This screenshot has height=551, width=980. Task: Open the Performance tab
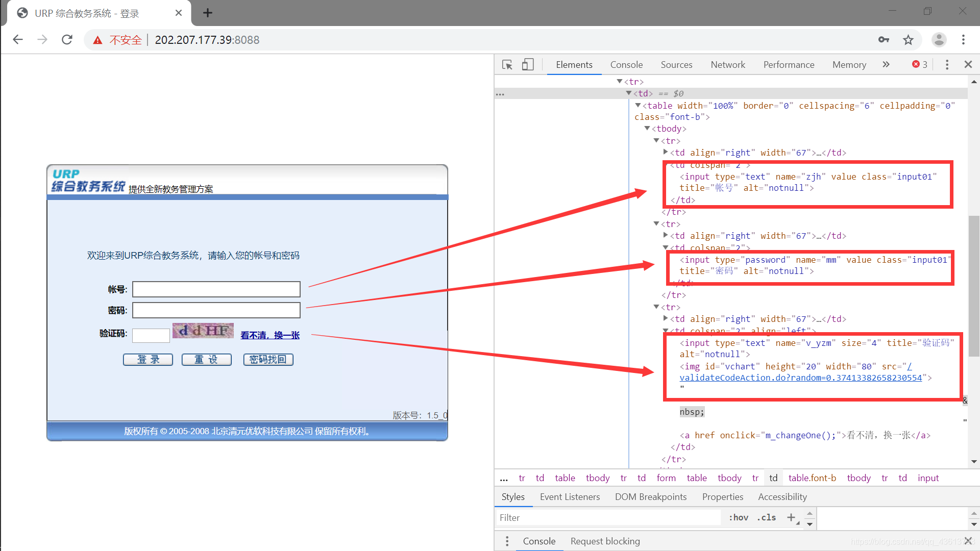pos(789,65)
